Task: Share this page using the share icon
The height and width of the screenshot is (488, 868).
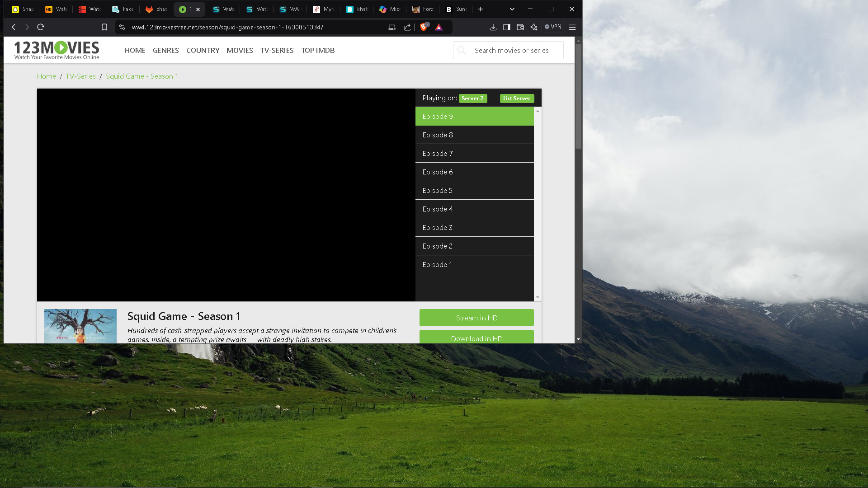Action: [407, 27]
